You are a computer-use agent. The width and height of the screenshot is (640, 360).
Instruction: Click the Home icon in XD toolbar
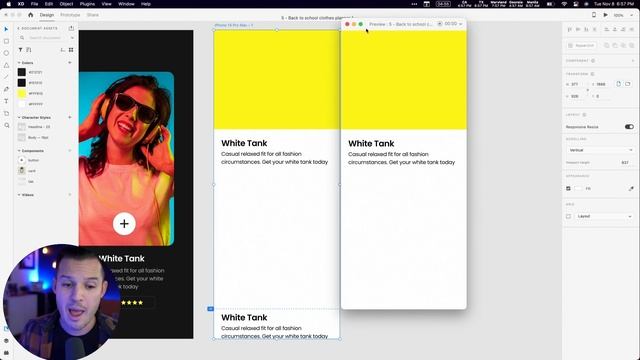tap(30, 15)
